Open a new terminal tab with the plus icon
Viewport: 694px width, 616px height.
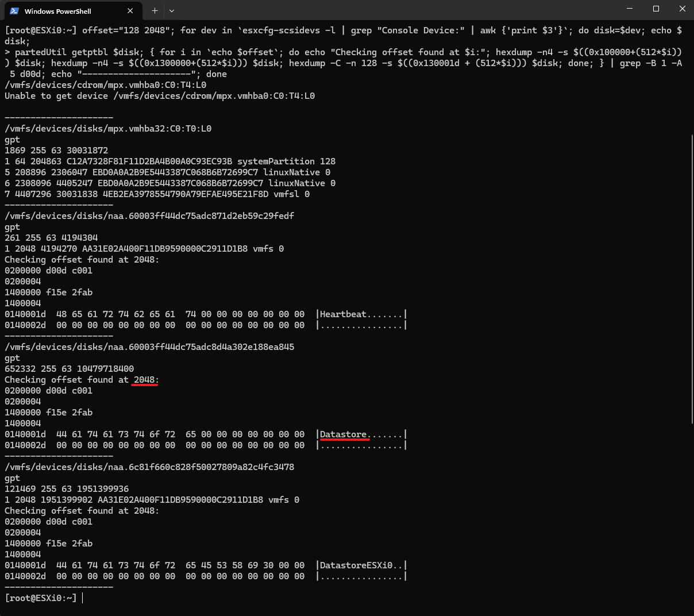154,10
